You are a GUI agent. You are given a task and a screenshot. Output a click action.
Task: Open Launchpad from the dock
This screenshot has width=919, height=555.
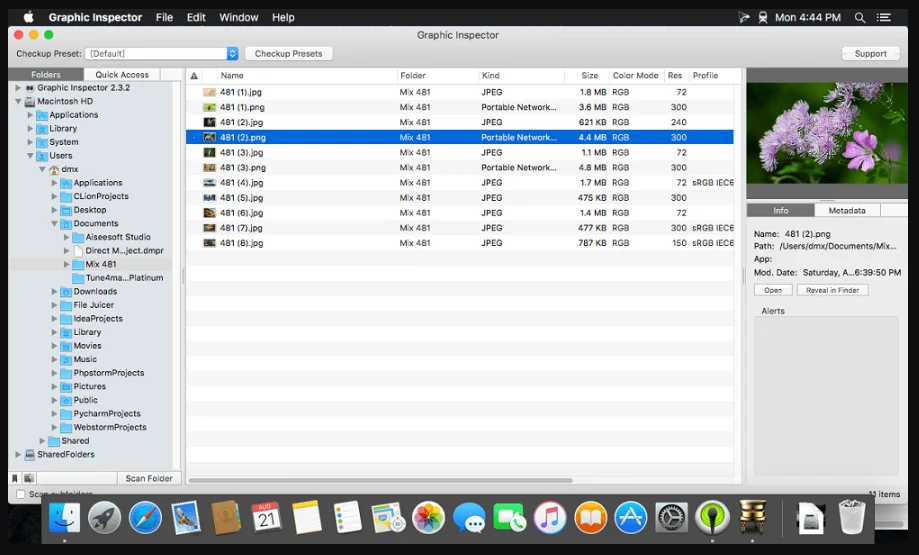(104, 518)
